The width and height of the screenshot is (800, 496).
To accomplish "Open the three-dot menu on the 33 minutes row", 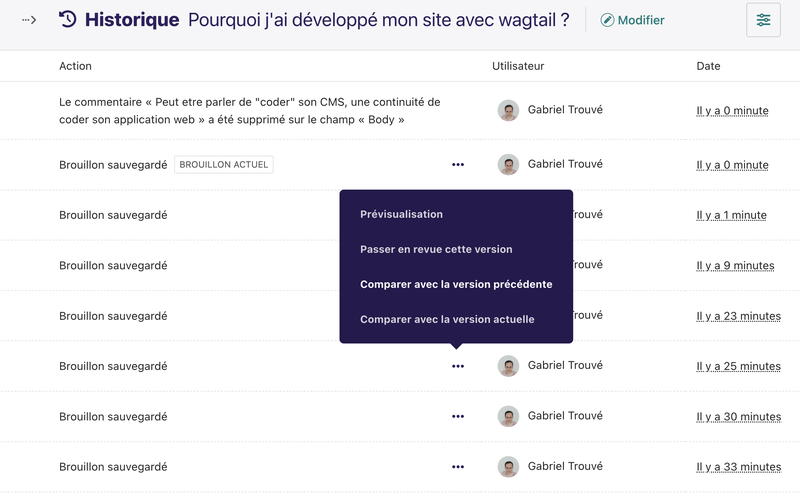I will 458,466.
